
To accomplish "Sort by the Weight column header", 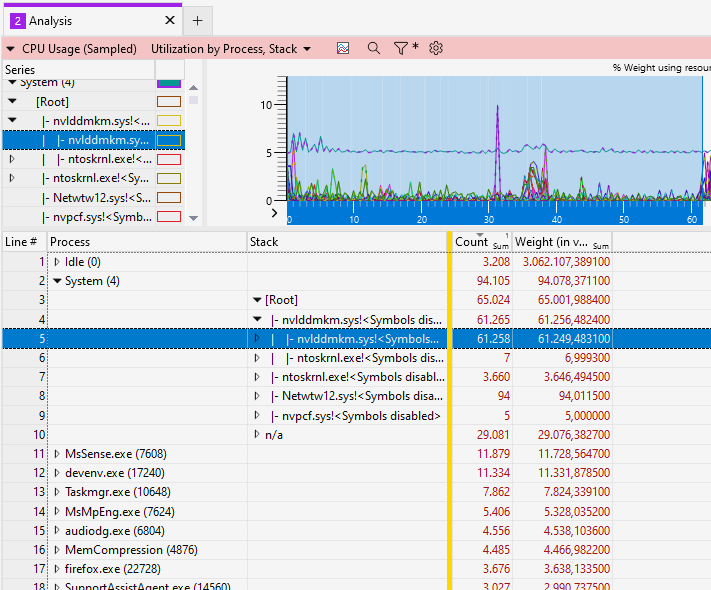I will pyautogui.click(x=562, y=242).
